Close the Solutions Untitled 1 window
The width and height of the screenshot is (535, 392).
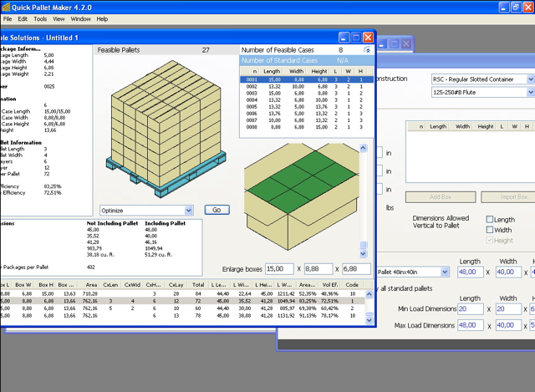[368, 37]
